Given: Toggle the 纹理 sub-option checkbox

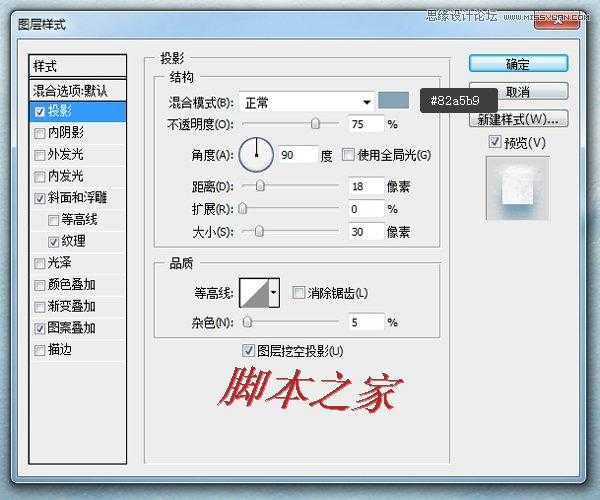Looking at the screenshot, I should tap(54, 242).
